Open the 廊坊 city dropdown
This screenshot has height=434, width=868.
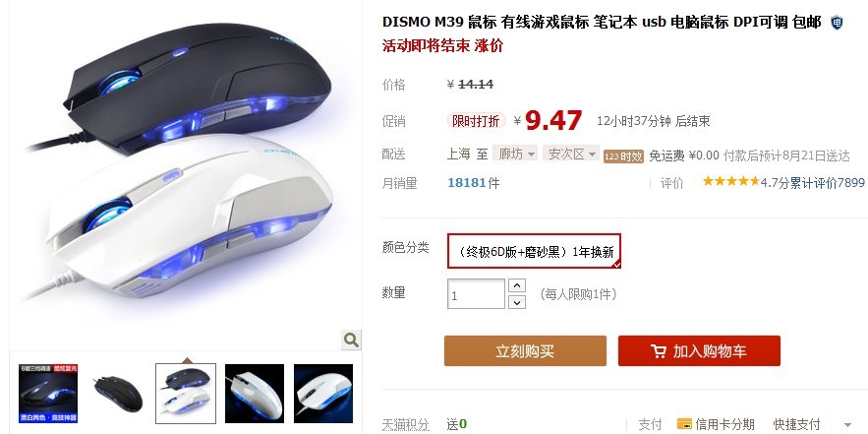click(516, 154)
